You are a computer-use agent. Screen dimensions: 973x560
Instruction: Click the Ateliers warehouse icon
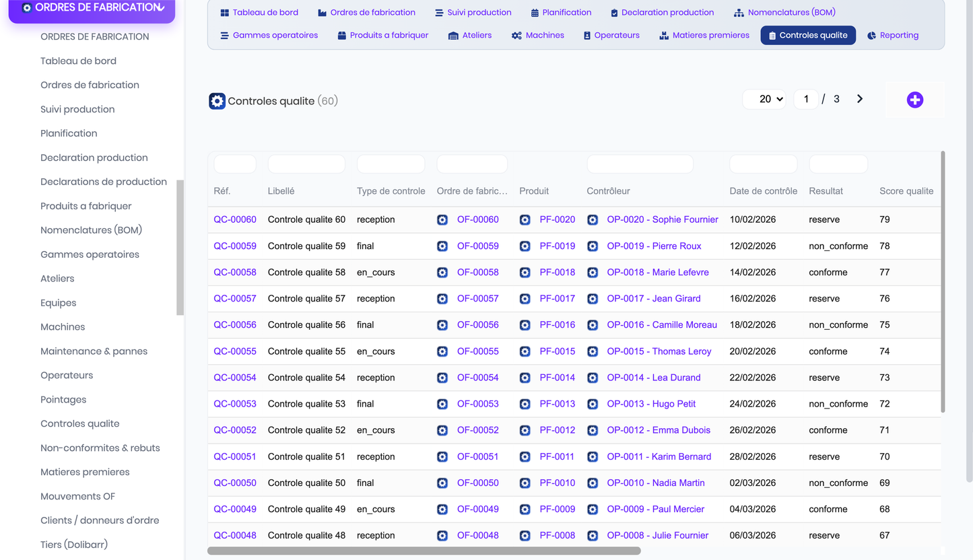[453, 36]
